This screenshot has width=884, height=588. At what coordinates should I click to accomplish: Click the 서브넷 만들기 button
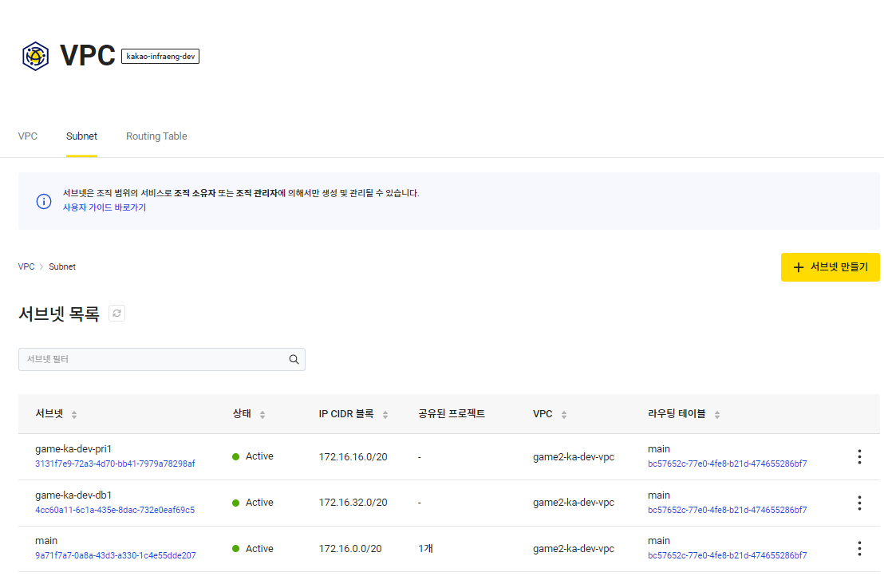tap(830, 267)
